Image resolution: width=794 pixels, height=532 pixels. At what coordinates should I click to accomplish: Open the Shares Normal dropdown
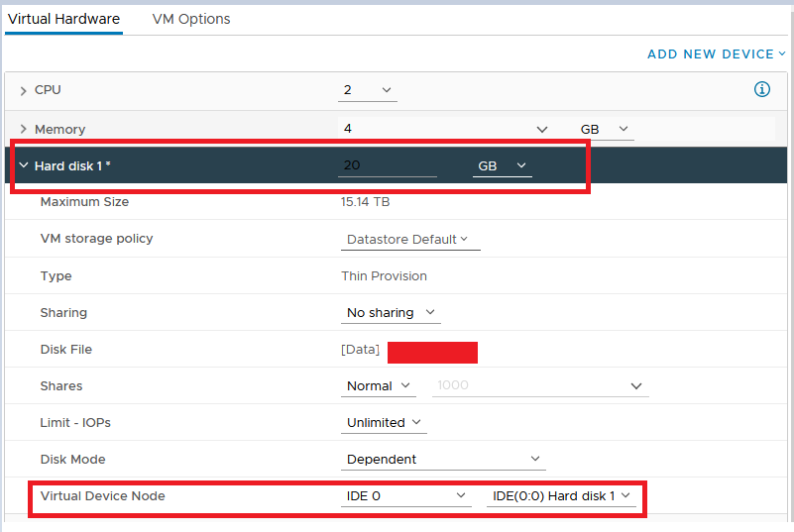382,386
